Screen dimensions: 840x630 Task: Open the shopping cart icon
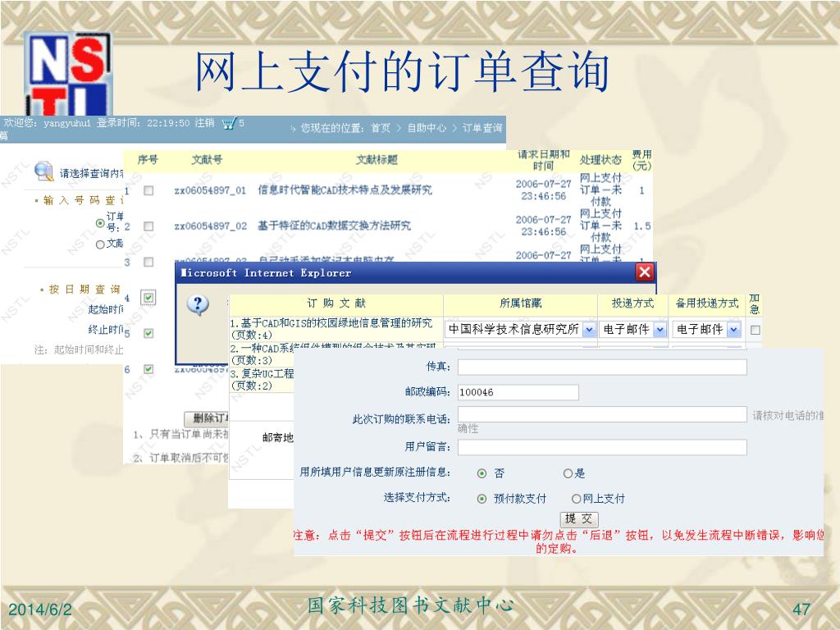tap(229, 124)
